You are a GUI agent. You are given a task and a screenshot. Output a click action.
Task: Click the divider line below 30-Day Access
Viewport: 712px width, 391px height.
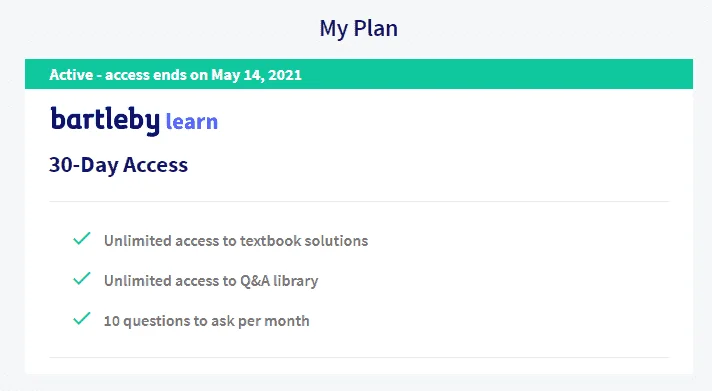tap(359, 201)
